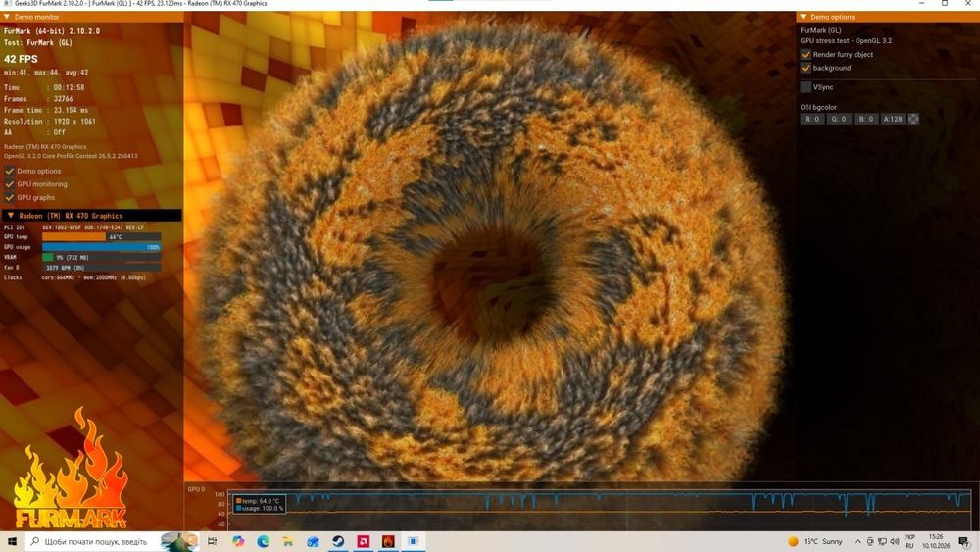The image size is (980, 552).
Task: Click the Resolution 1920 x 1061 line
Action: click(x=50, y=122)
